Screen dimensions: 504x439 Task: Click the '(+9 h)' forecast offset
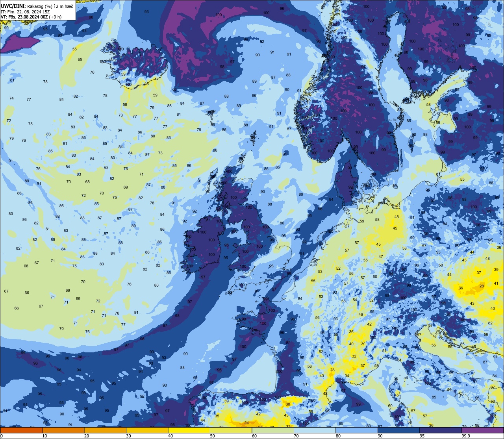point(56,17)
